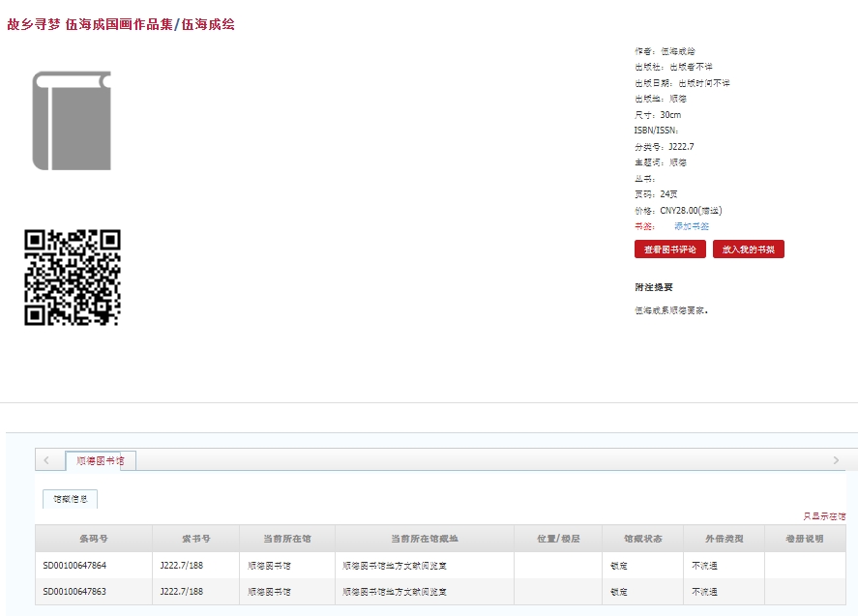
Task: Open the 馆藏信息 sub-tab
Action: click(x=70, y=499)
